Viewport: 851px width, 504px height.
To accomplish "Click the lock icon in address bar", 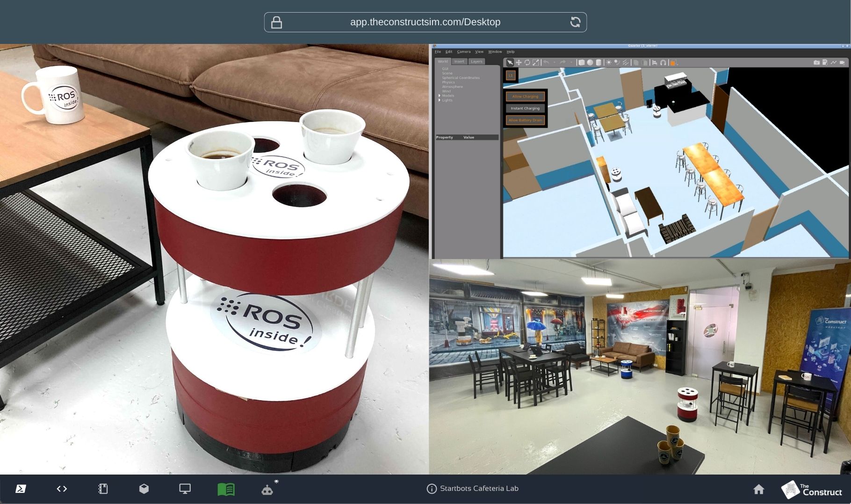I will click(x=277, y=22).
